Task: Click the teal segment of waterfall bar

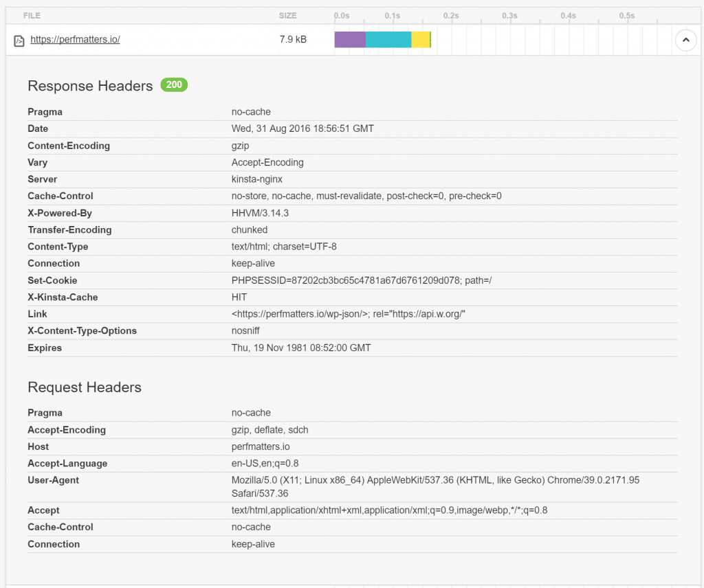Action: (388, 40)
